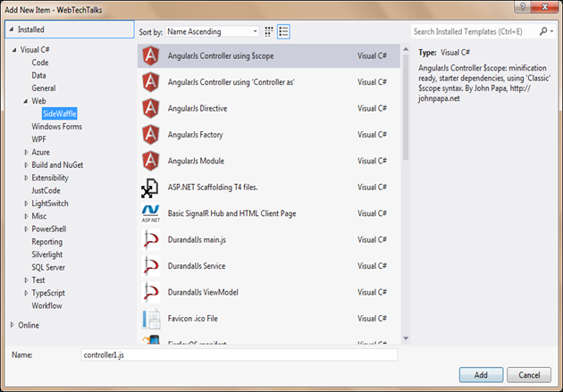Select AngularJs Directive template name
This screenshot has height=392, width=563.
197,108
